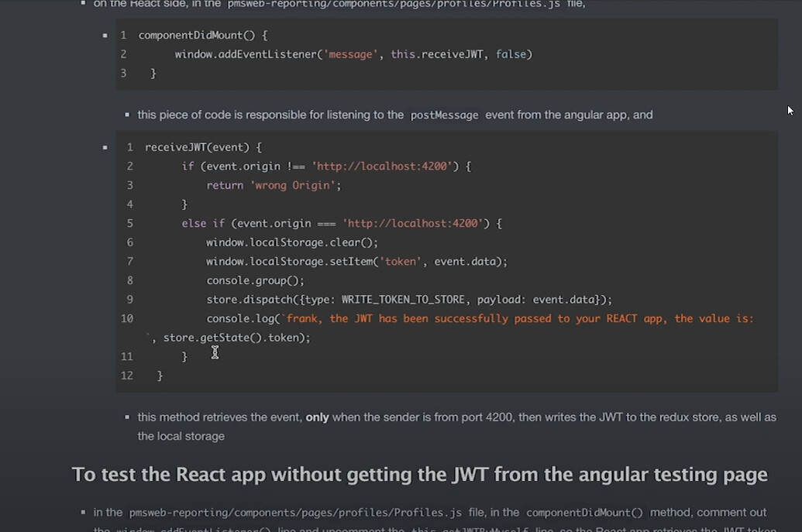The image size is (802, 532).
Task: Click the 'receiveJWT(event) {' line
Action: (x=203, y=147)
